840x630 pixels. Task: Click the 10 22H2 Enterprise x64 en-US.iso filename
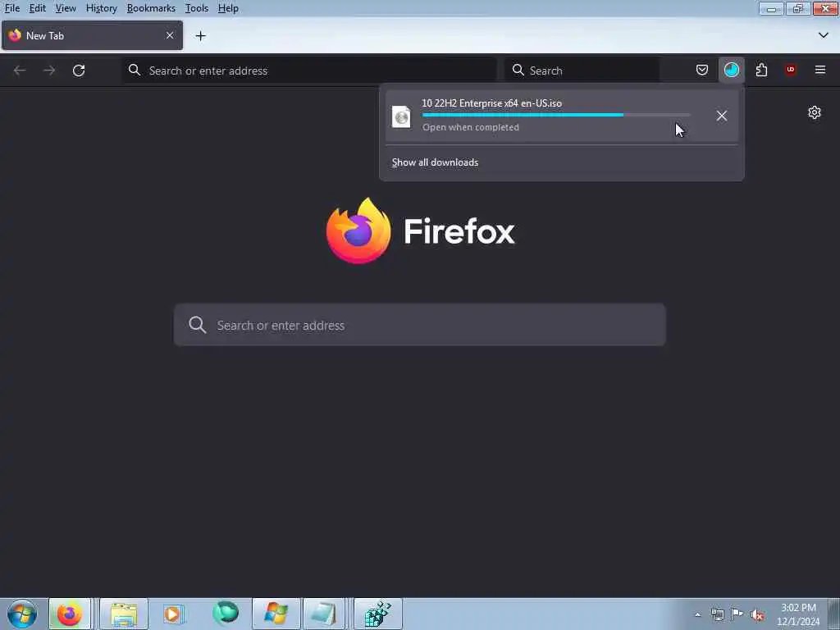click(x=492, y=103)
